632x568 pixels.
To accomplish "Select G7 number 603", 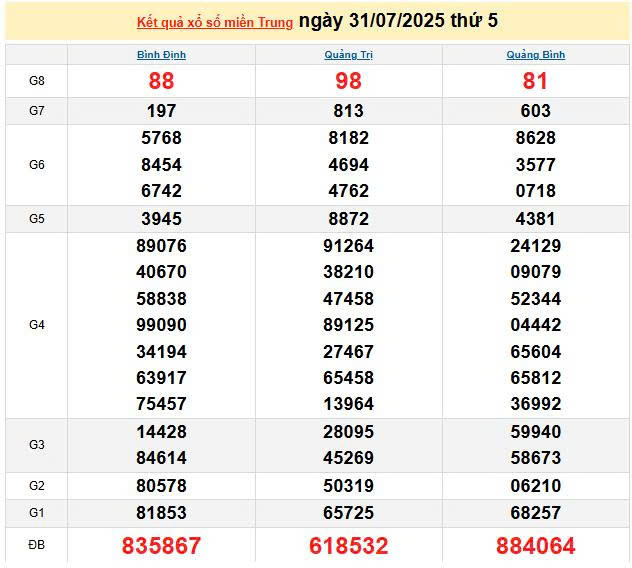I will tap(536, 111).
